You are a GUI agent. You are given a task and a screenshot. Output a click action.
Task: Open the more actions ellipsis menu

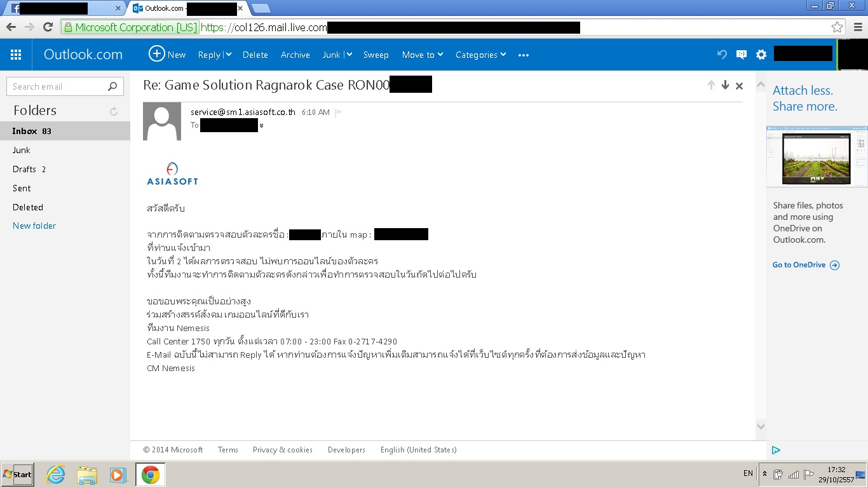[524, 55]
